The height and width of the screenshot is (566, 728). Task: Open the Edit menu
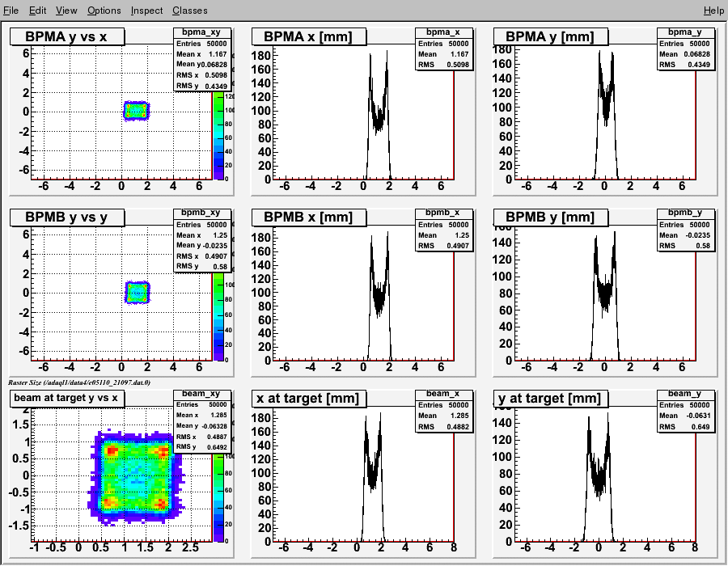point(37,11)
